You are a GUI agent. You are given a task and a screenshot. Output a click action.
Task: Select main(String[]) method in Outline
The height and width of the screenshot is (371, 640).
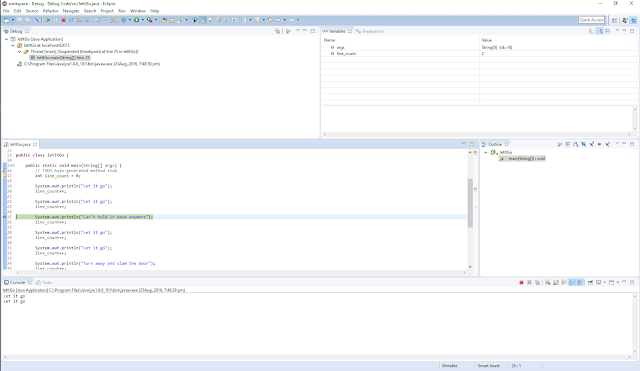pyautogui.click(x=523, y=158)
